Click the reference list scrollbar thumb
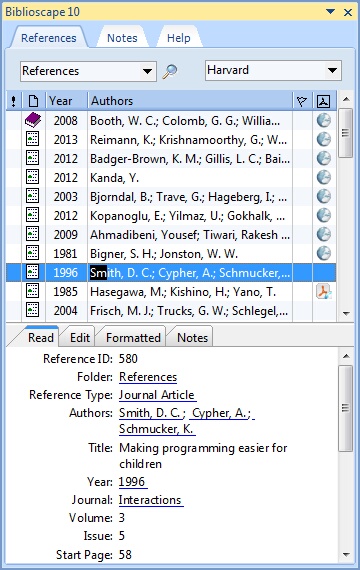The width and height of the screenshot is (360, 570). coord(346,133)
